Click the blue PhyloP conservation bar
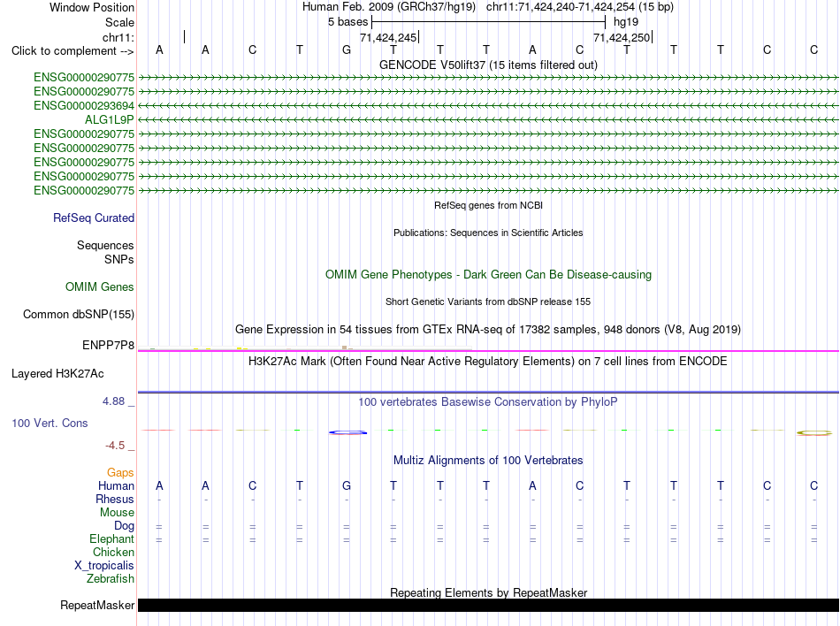840x626 pixels. point(348,432)
